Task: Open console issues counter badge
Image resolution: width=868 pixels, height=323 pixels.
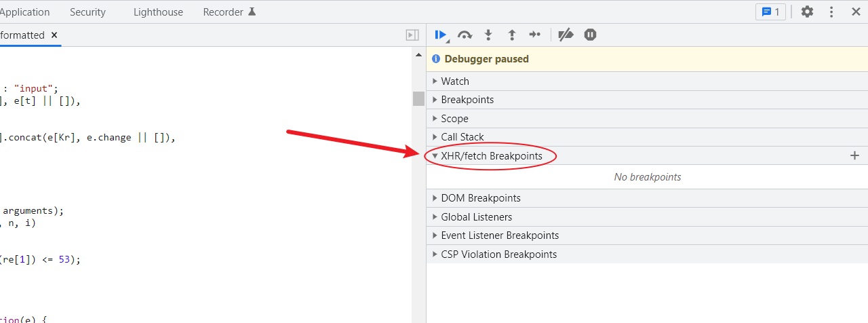Action: [770, 12]
